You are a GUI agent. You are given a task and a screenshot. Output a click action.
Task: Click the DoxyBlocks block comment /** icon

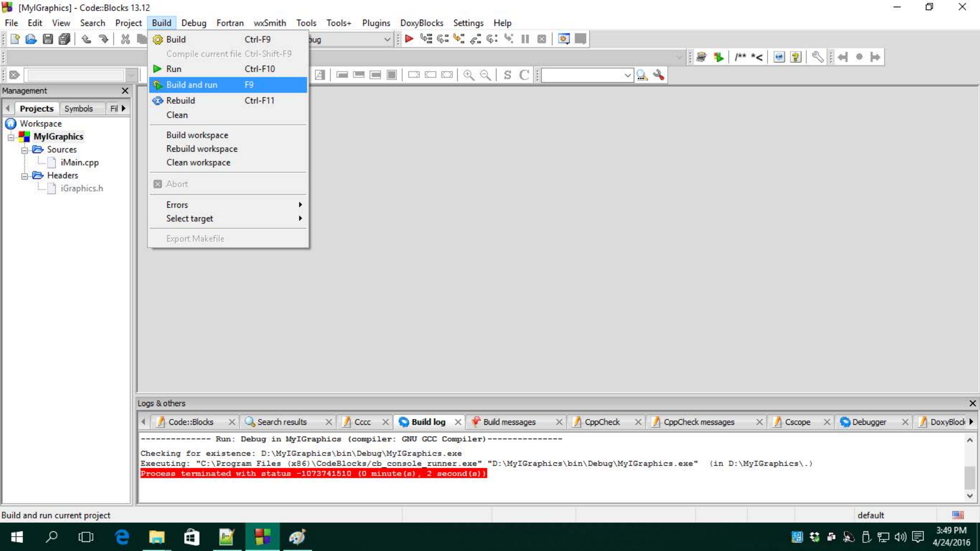740,57
